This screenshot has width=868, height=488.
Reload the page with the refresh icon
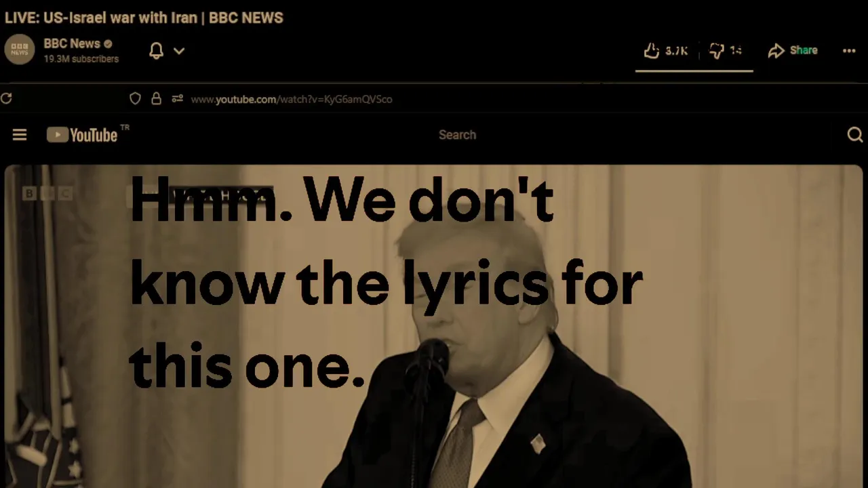click(6, 99)
